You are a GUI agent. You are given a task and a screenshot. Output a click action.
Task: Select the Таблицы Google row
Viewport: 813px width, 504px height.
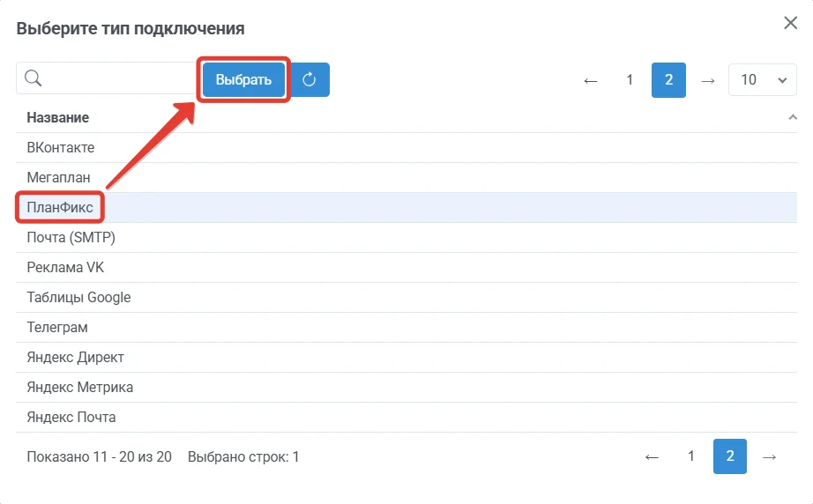click(406, 298)
